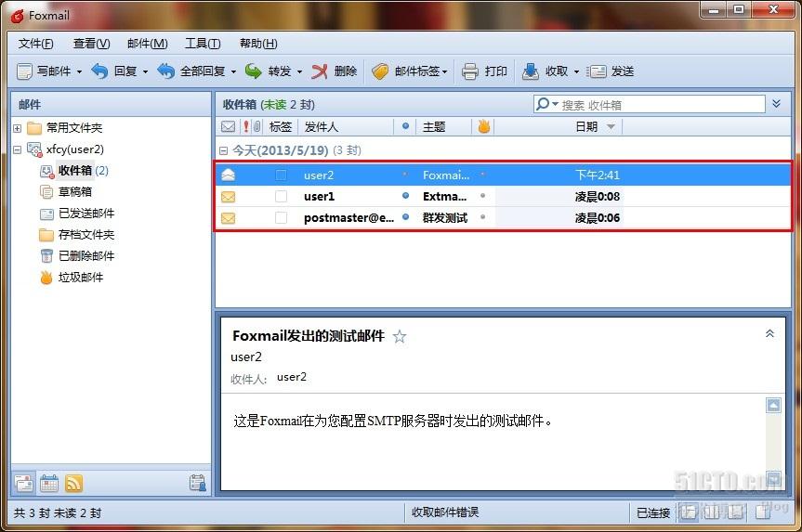The image size is (802, 532).
Task: Collapse the 今天(2013/5/19) mail group
Action: (224, 150)
